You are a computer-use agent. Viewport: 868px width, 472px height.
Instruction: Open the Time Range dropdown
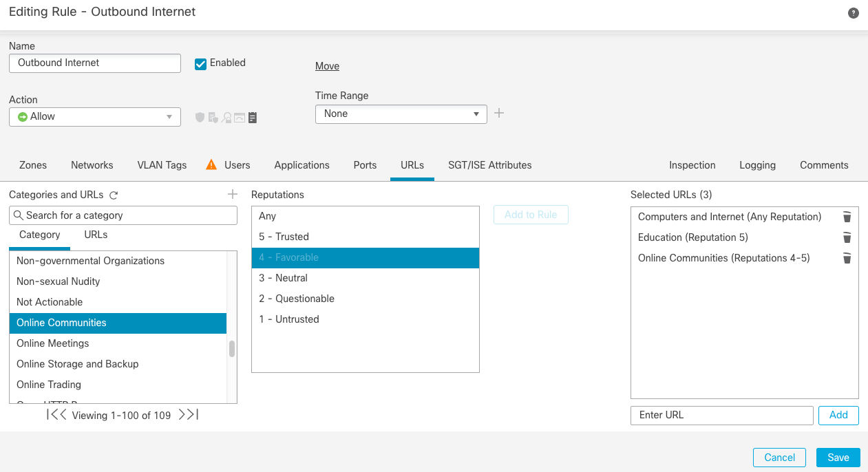(x=401, y=114)
